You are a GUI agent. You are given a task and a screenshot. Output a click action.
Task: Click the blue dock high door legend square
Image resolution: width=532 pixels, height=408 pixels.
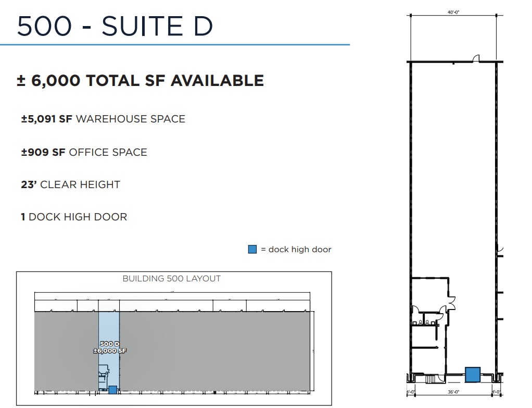click(252, 249)
